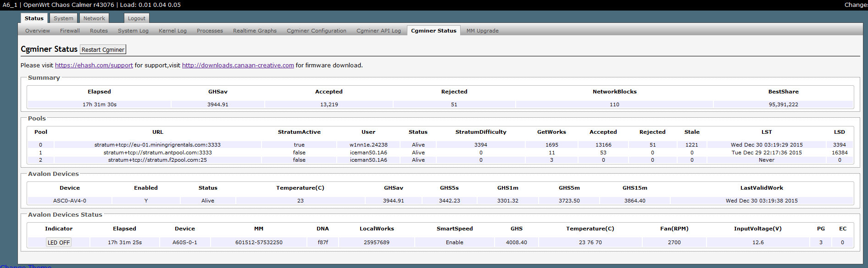The width and height of the screenshot is (868, 268).
Task: Open the MM Upgrade subtab
Action: click(x=482, y=31)
